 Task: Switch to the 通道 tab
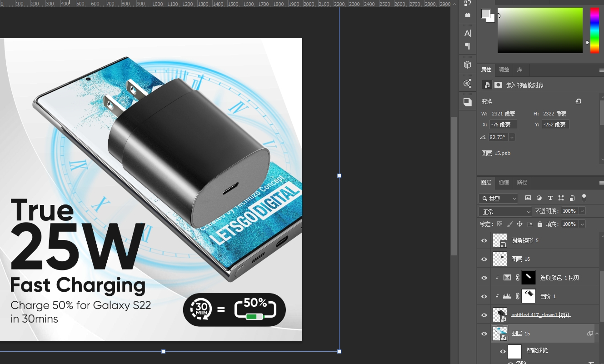click(x=504, y=182)
